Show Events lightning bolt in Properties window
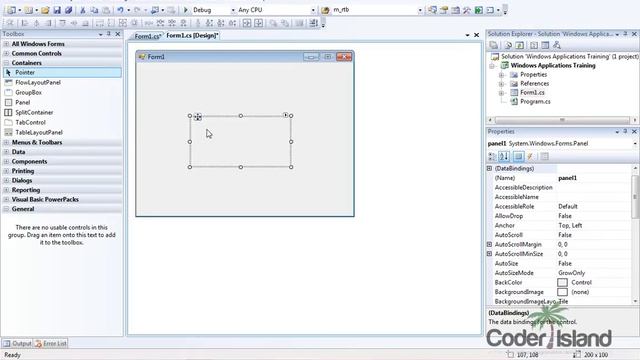This screenshot has height=360, width=640. [x=530, y=156]
